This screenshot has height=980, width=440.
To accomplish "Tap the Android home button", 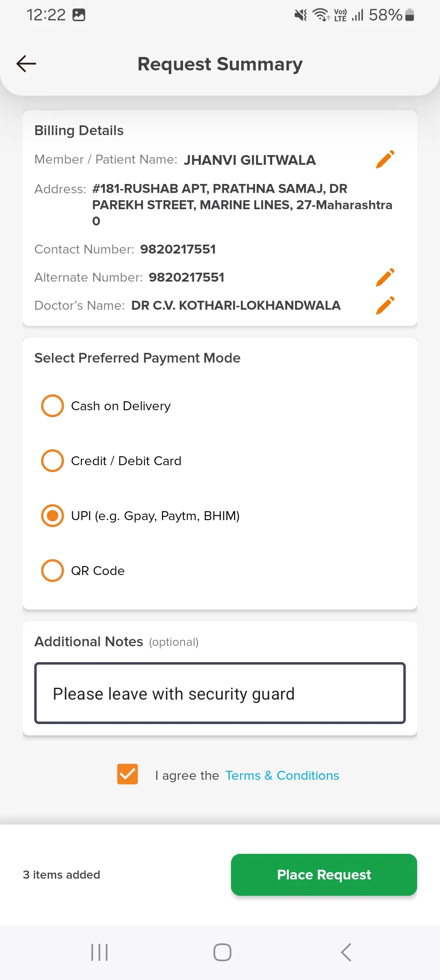I will pyautogui.click(x=222, y=952).
